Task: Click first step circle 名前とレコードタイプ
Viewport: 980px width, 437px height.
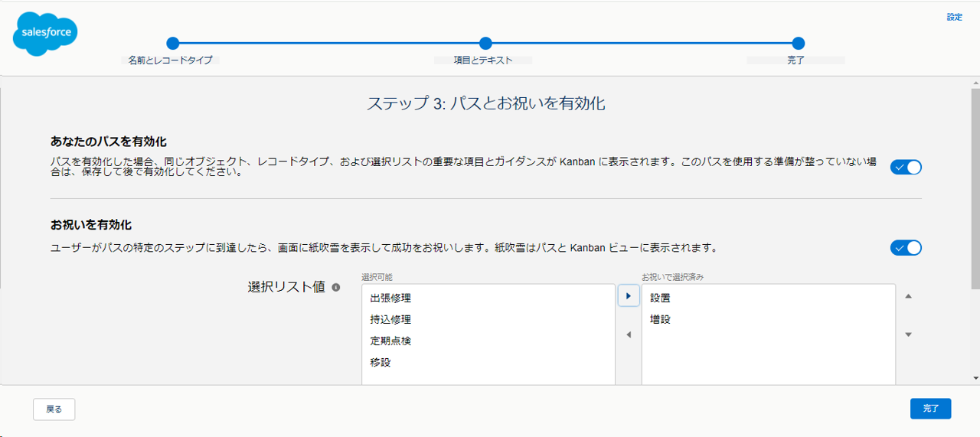Action: click(172, 44)
